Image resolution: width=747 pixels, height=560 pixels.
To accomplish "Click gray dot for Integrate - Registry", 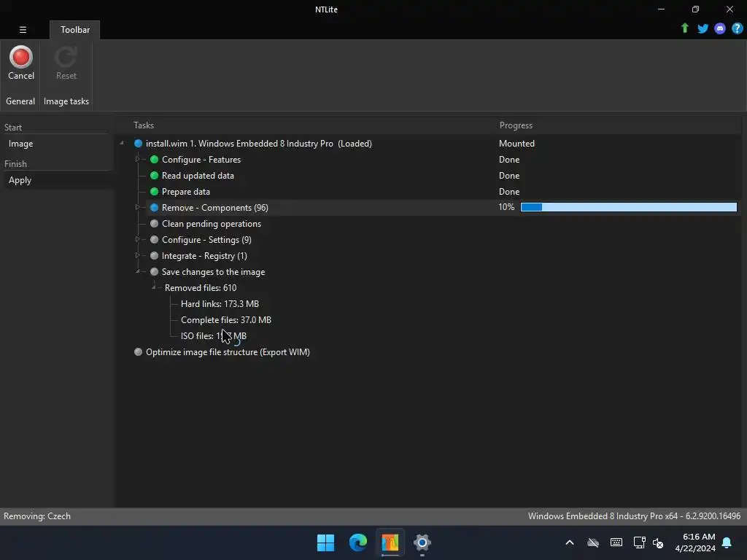I will tap(155, 256).
